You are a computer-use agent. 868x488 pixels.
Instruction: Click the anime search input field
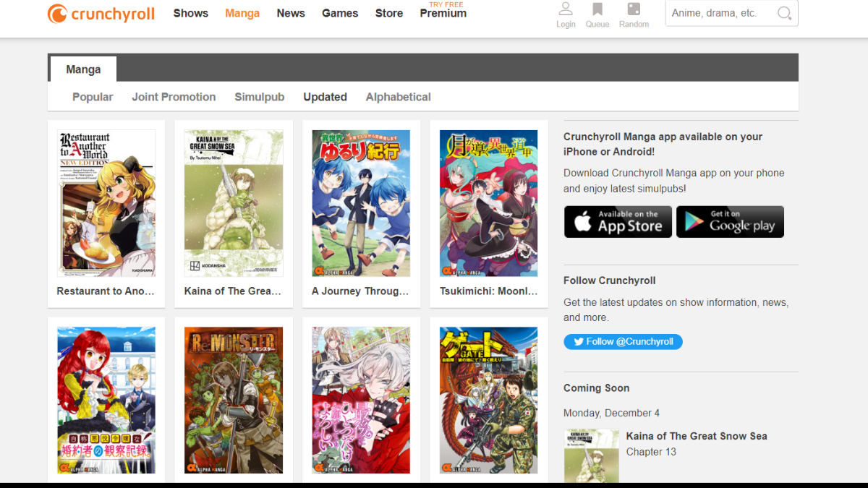click(x=720, y=13)
